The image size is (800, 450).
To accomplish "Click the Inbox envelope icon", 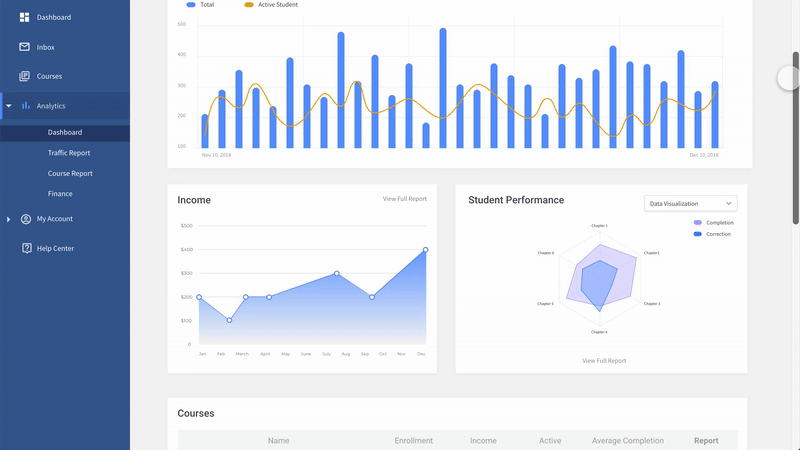I will tap(24, 47).
